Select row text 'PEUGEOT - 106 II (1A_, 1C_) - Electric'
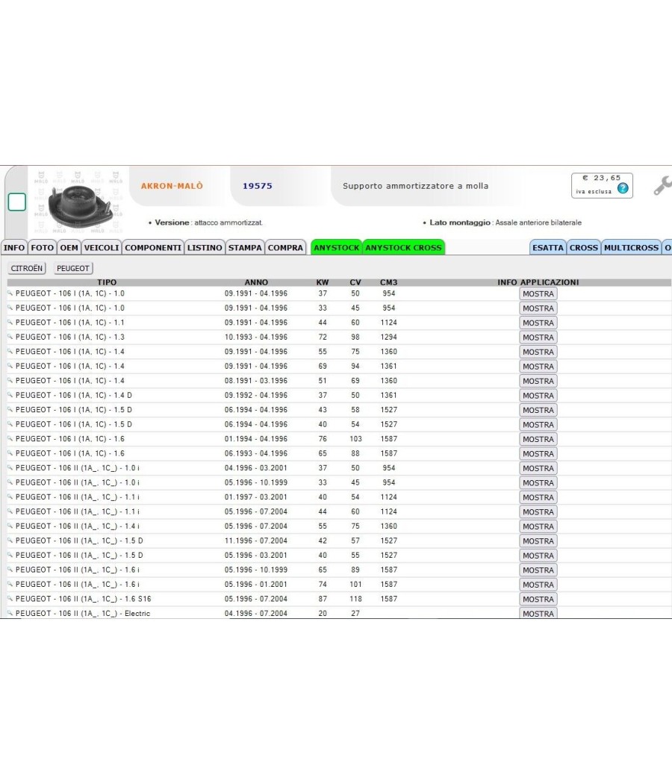 (82, 614)
